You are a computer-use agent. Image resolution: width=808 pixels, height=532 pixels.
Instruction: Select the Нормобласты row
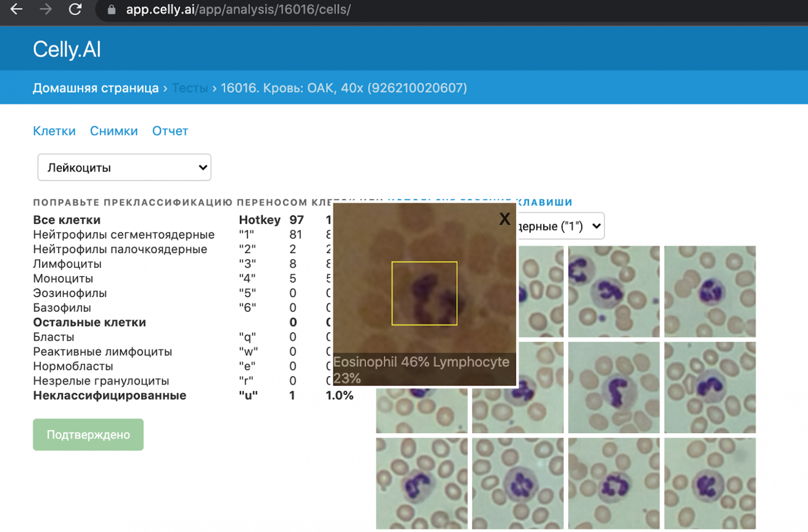pos(73,366)
